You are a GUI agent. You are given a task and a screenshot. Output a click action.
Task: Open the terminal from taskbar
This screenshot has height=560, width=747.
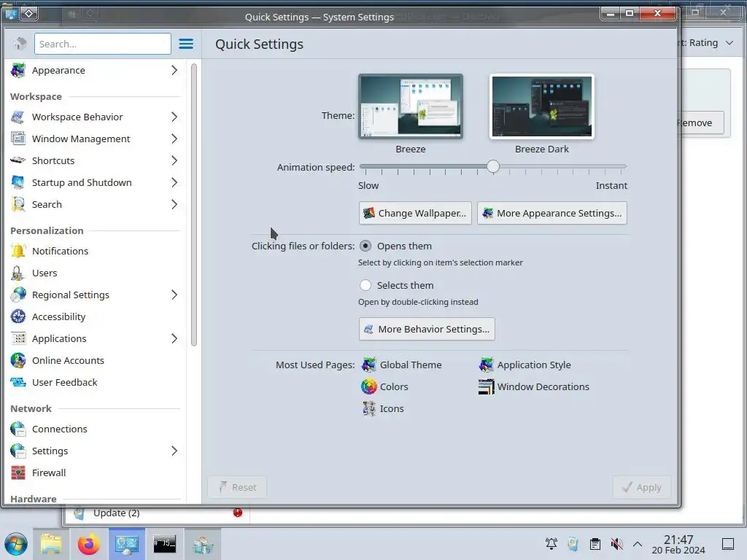point(164,544)
